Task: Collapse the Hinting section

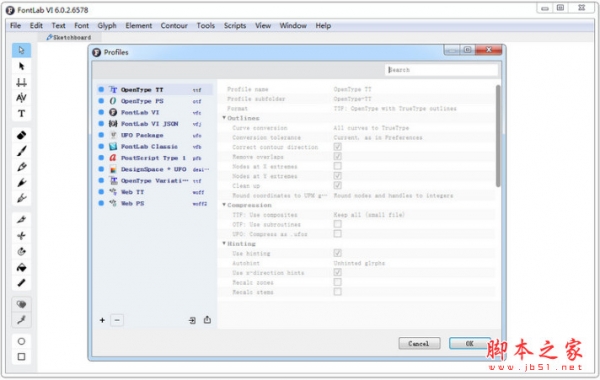Action: (224, 243)
